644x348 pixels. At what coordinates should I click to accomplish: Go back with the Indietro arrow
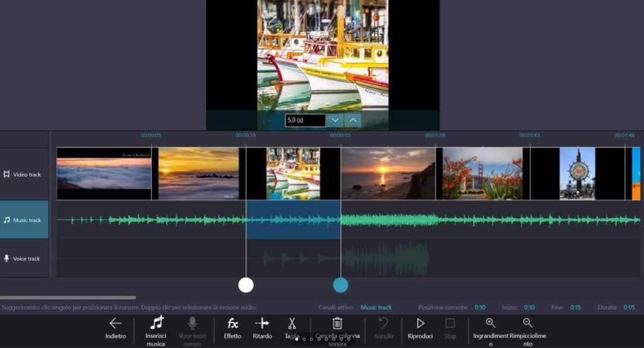pos(116,324)
